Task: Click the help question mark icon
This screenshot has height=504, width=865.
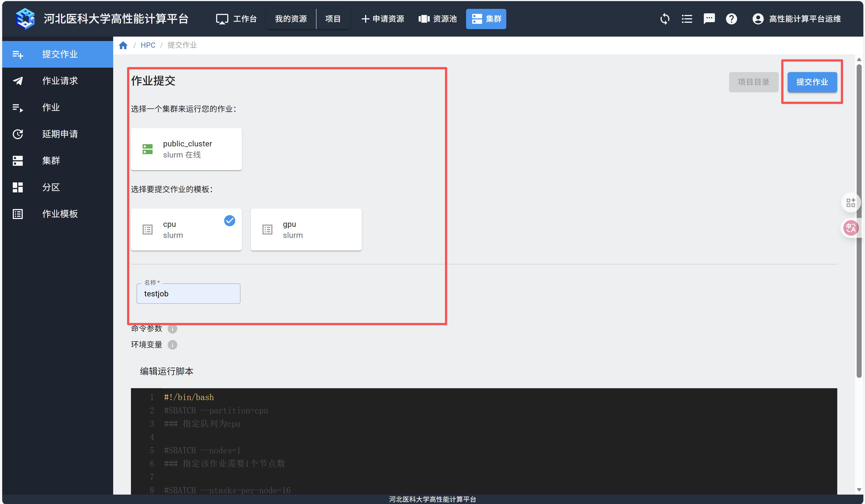Action: coord(732,19)
